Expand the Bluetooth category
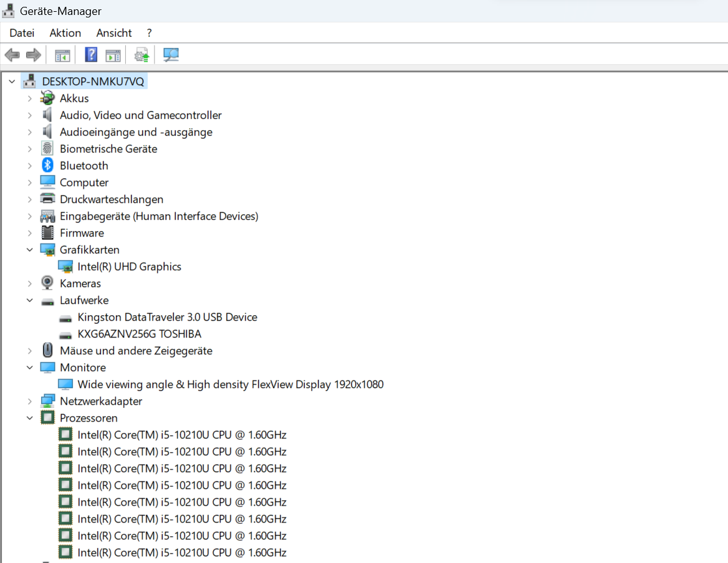 pos(30,166)
